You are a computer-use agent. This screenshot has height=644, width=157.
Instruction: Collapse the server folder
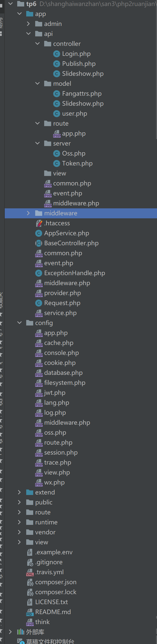point(37,143)
